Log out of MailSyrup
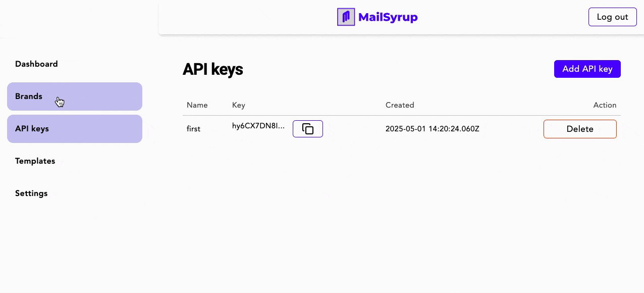 [x=612, y=17]
